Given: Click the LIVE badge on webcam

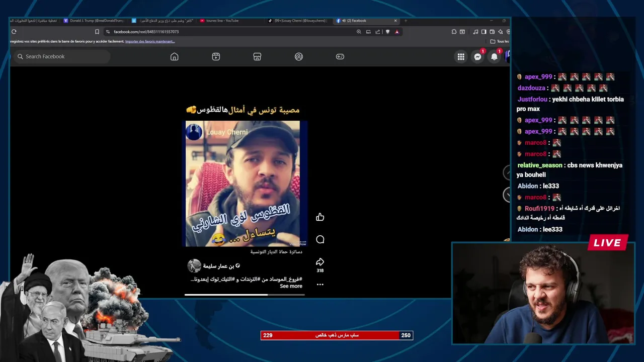Looking at the screenshot, I should pos(608,243).
